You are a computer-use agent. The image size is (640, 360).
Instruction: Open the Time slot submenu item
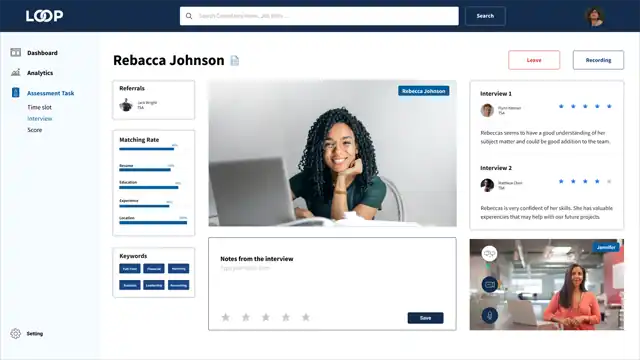[x=40, y=107]
